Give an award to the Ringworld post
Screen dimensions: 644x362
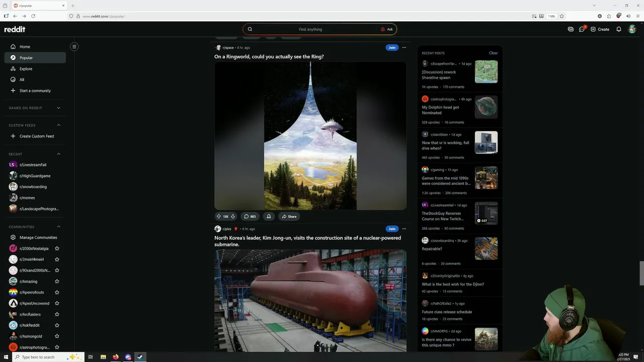[269, 216]
